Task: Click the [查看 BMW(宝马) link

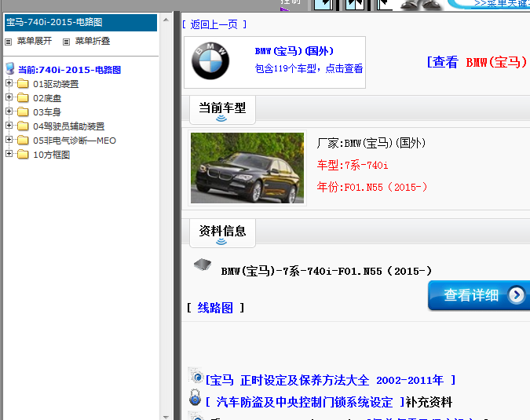Action: click(477, 62)
